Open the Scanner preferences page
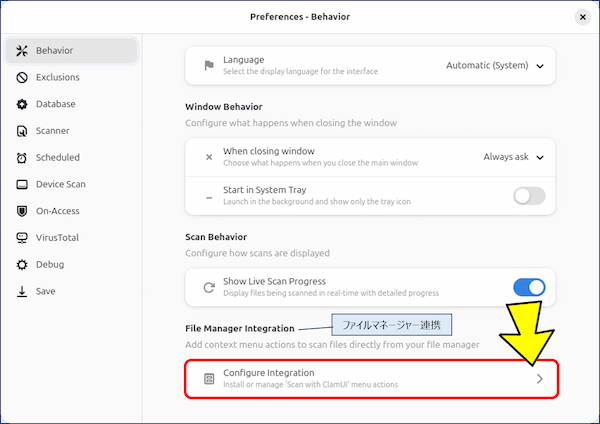The width and height of the screenshot is (600, 424). pos(71,131)
